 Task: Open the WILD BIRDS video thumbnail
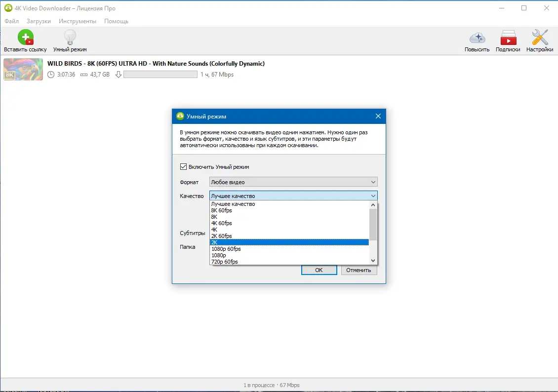coord(24,69)
